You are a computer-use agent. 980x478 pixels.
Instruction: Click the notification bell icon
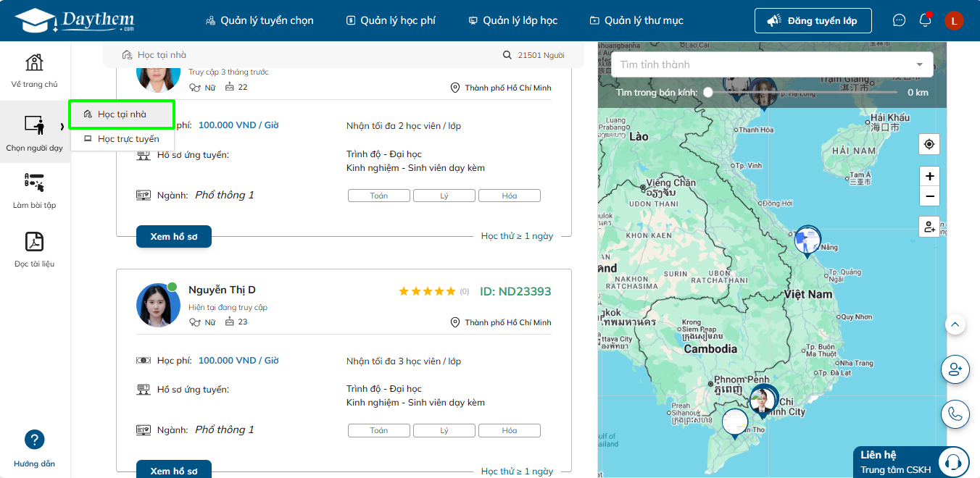[925, 20]
